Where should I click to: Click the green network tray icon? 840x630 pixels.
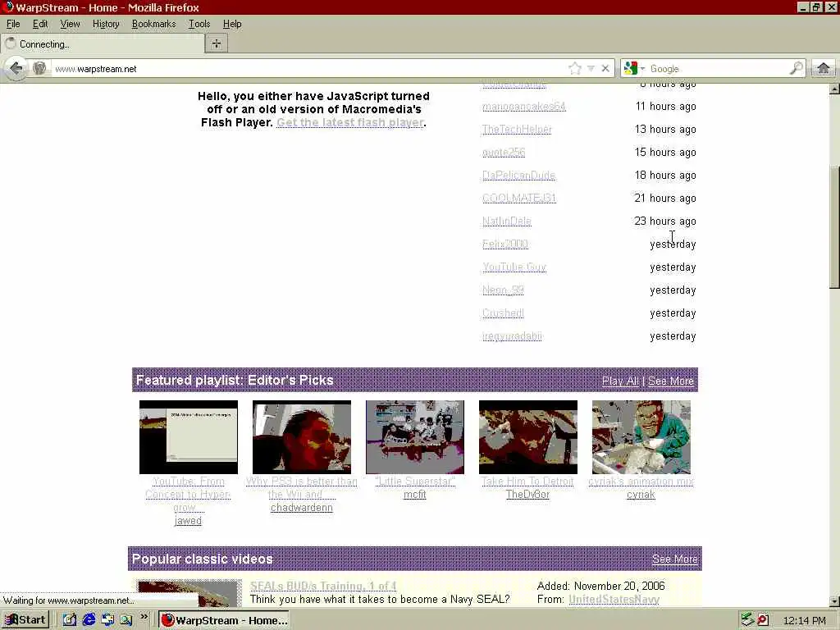747,620
